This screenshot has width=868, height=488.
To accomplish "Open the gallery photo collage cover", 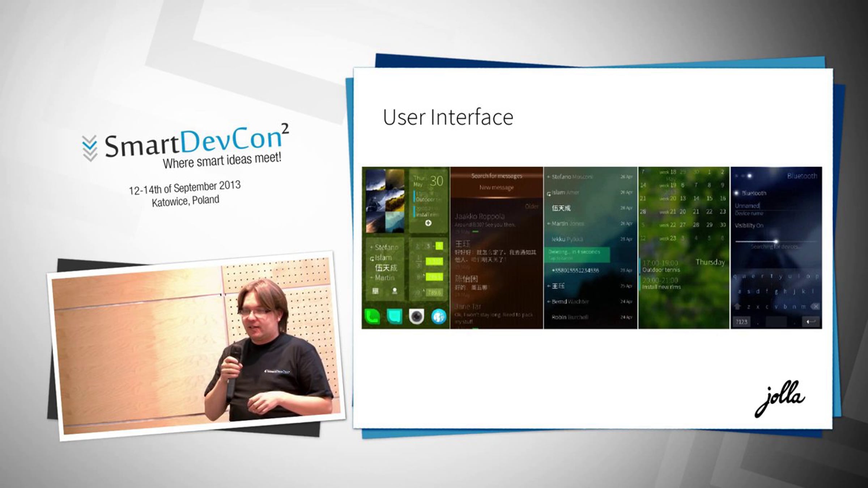I will pyautogui.click(x=385, y=201).
